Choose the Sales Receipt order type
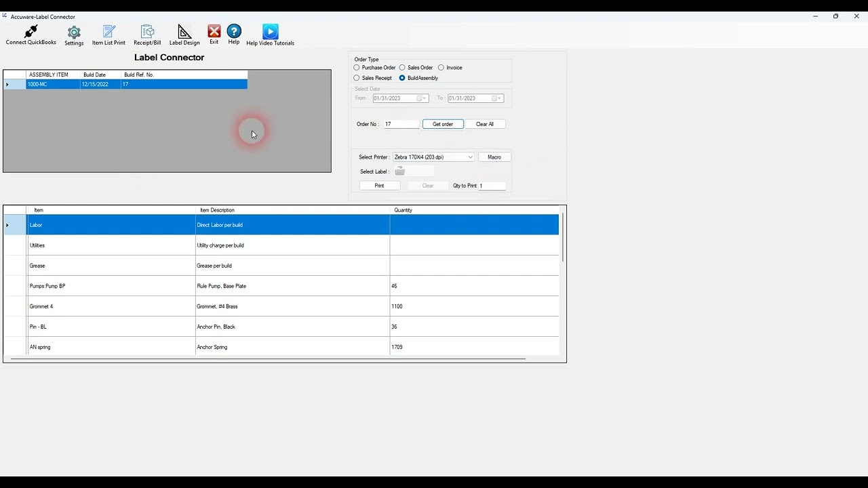The width and height of the screenshot is (868, 488). (357, 78)
